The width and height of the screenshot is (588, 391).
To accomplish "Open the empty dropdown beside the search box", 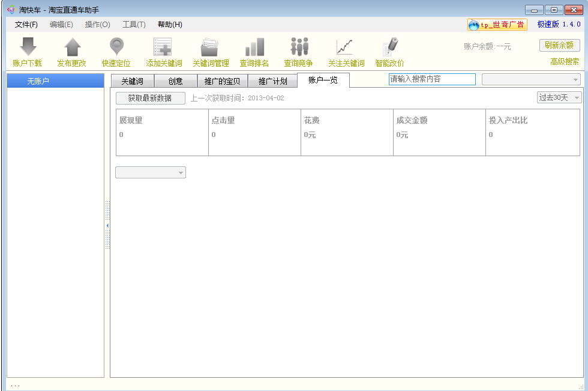I will tap(530, 79).
